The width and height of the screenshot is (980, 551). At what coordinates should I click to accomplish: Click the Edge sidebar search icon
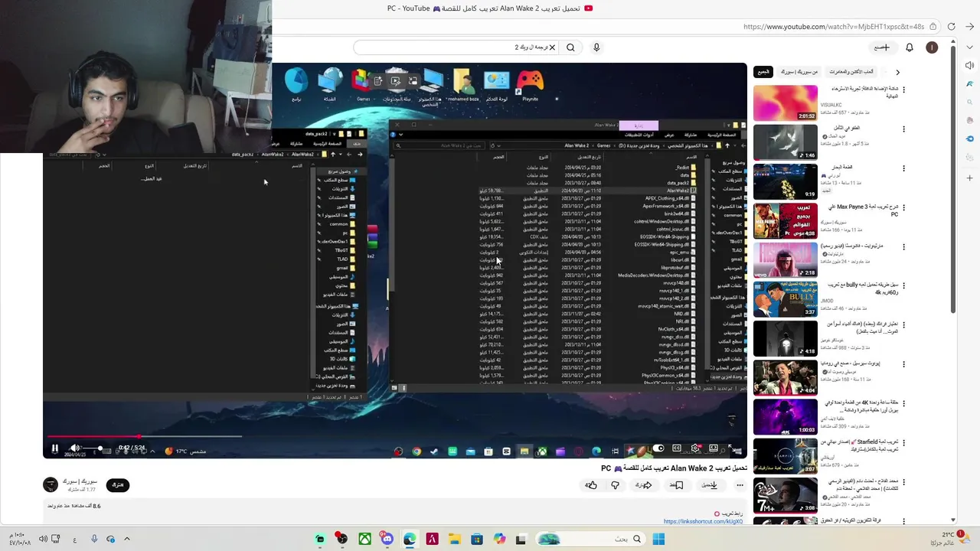[969, 102]
